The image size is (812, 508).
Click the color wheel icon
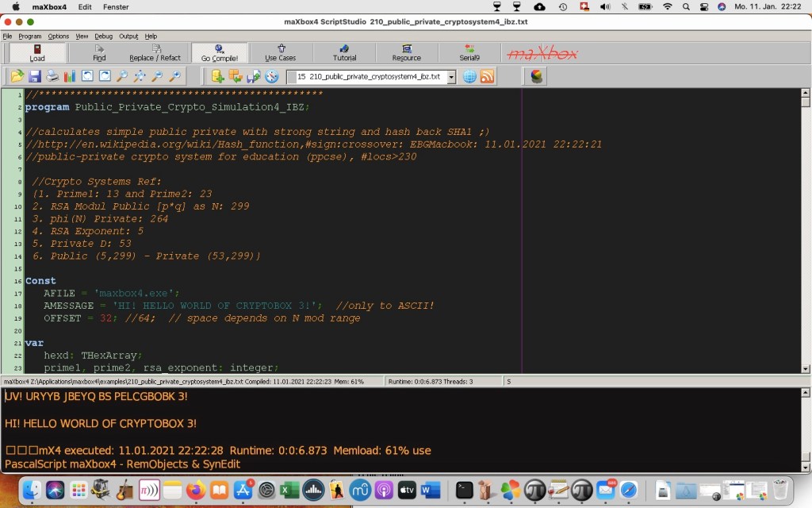coord(537,76)
